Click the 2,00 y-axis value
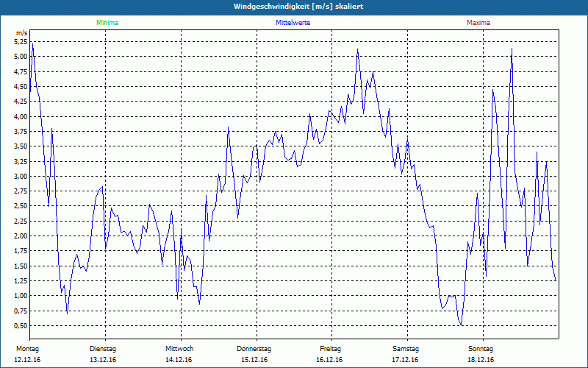Screen dimensions: 588x368 pos(21,236)
